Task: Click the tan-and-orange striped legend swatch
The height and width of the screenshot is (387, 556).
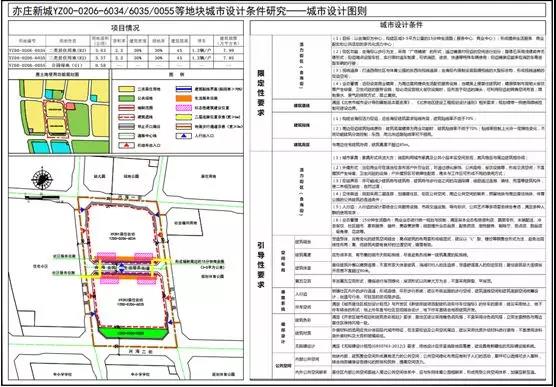Action: click(184, 126)
